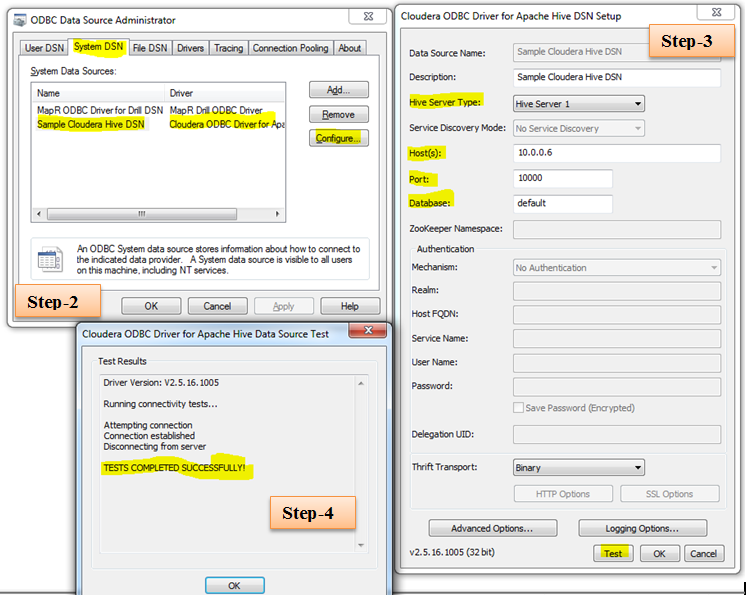
Task: Switch to the System DSN tab
Action: [x=98, y=47]
